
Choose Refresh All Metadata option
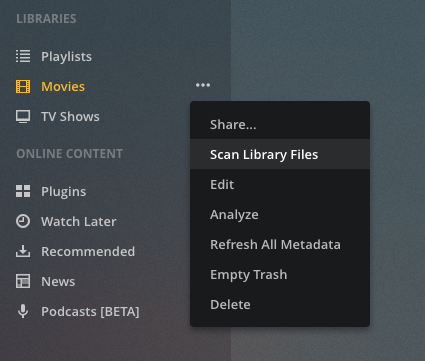[x=280, y=244]
